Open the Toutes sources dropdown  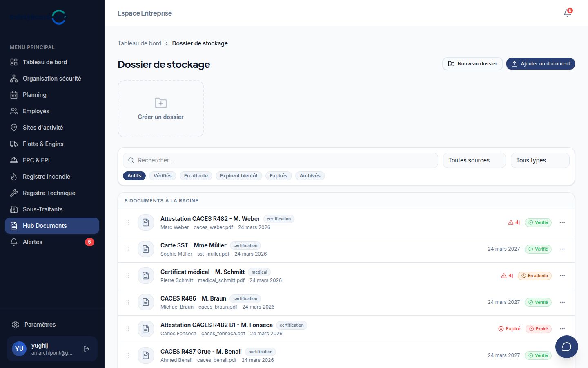474,160
